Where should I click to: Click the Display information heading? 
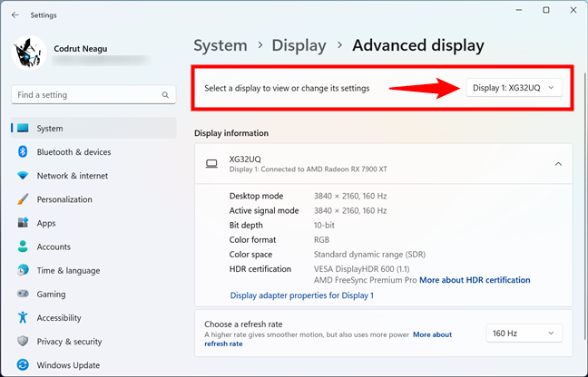pos(231,133)
